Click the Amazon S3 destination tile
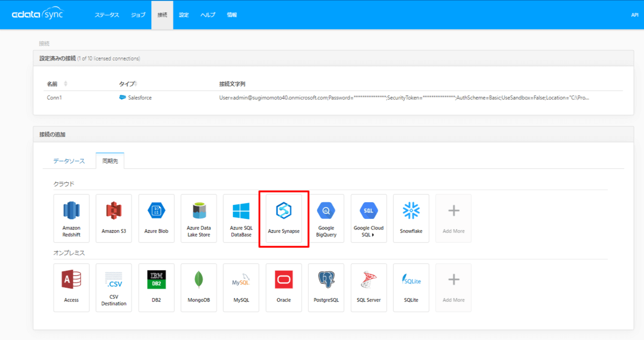This screenshot has width=644, height=340. [x=114, y=218]
